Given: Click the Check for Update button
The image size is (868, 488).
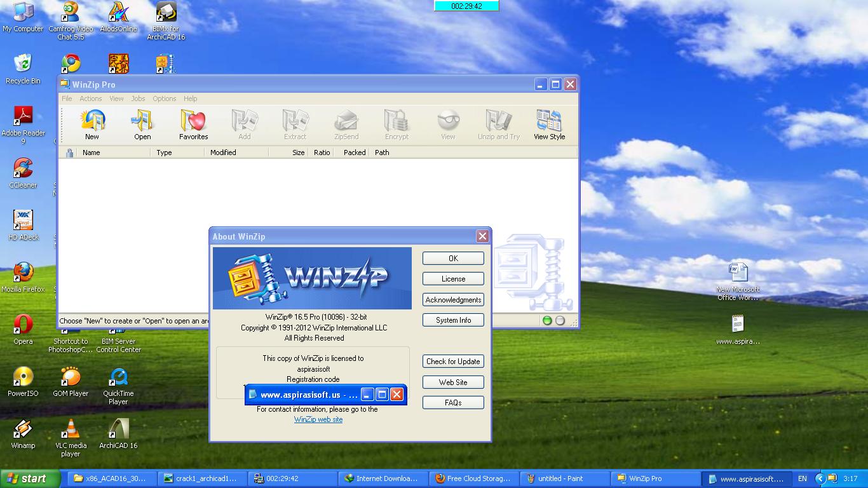Looking at the screenshot, I should 453,362.
